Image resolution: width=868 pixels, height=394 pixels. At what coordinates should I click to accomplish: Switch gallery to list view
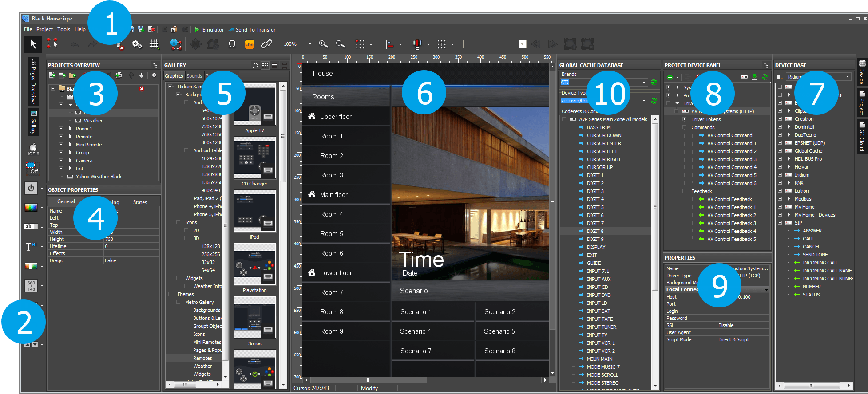(275, 65)
